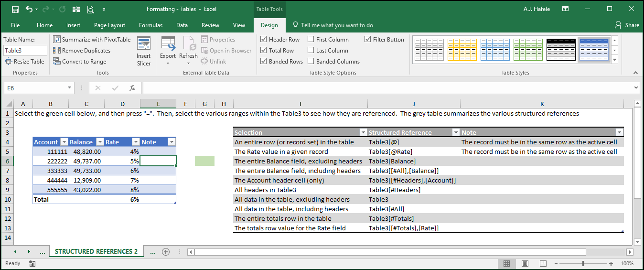Enable the Last Column checkbox
This screenshot has height=270, width=644.
(311, 51)
